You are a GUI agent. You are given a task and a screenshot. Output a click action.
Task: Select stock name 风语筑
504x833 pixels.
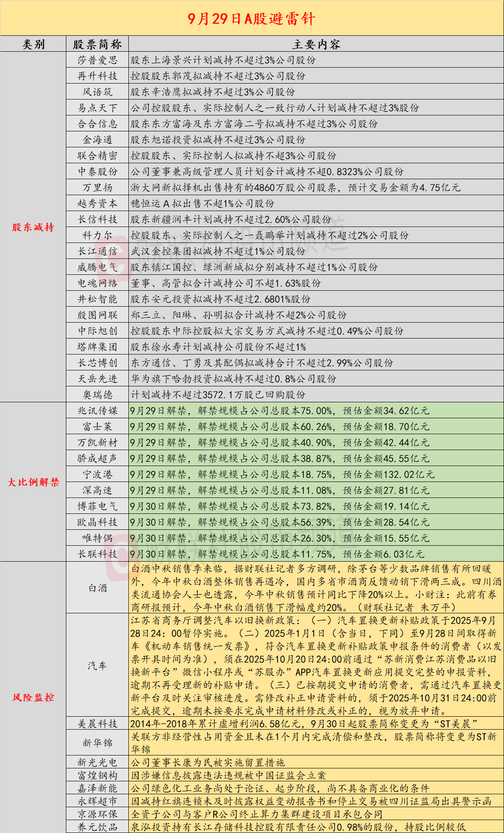97,92
